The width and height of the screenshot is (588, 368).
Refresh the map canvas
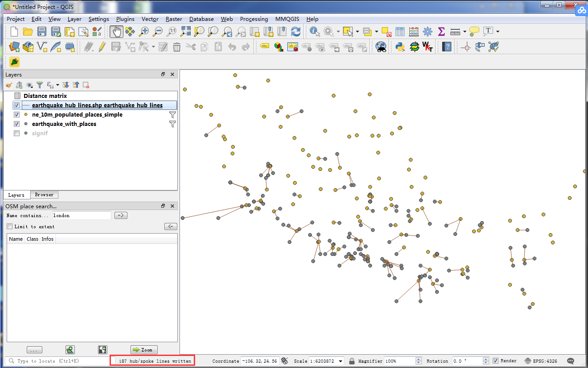click(x=296, y=32)
